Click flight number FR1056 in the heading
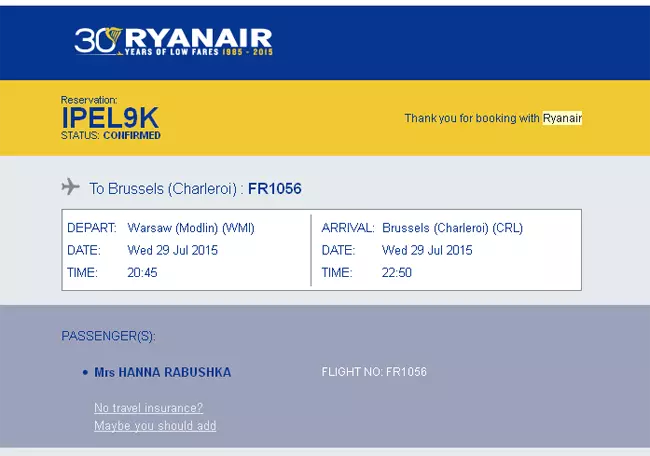 pos(275,189)
